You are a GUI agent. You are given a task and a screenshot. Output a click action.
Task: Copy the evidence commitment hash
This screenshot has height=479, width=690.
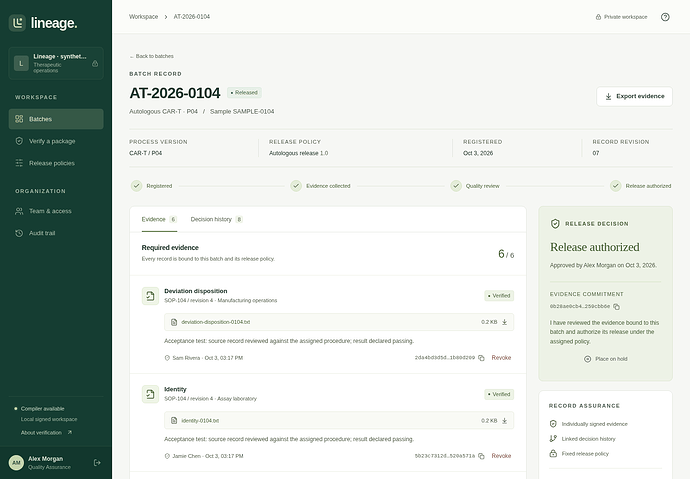tap(617, 307)
